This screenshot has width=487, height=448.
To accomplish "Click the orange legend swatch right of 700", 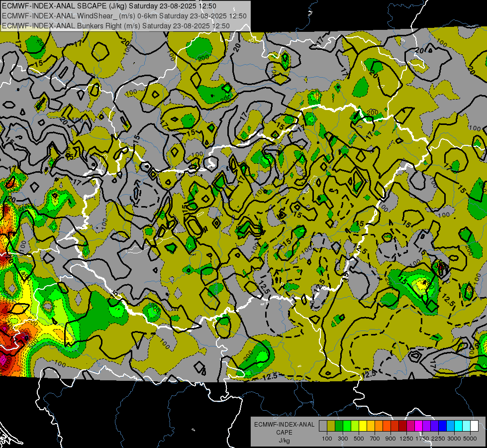I will click(x=379, y=426).
